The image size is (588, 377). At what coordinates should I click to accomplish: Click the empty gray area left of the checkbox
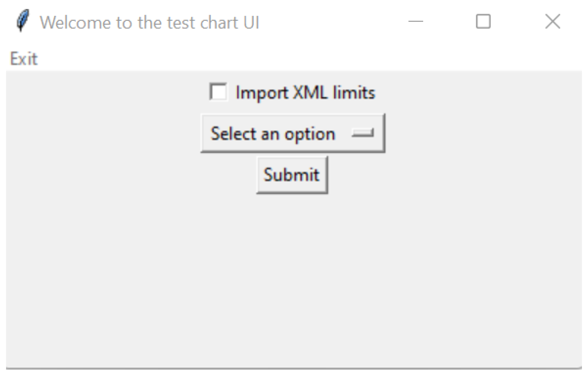tap(105, 92)
